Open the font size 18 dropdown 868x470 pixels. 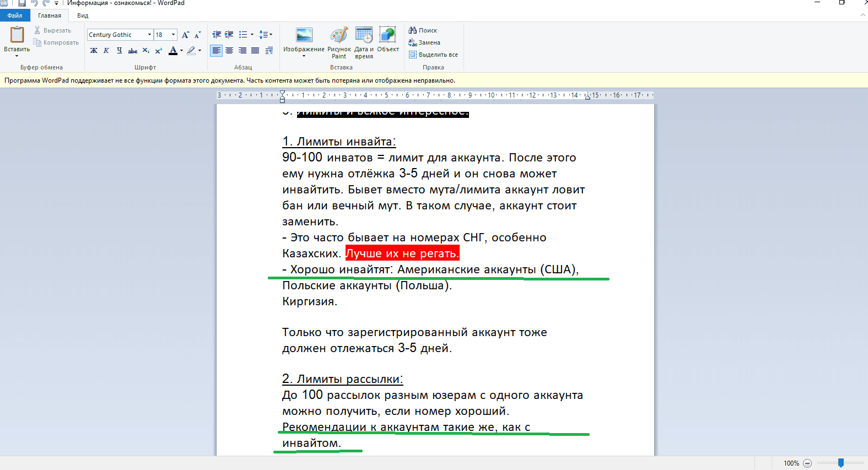173,35
